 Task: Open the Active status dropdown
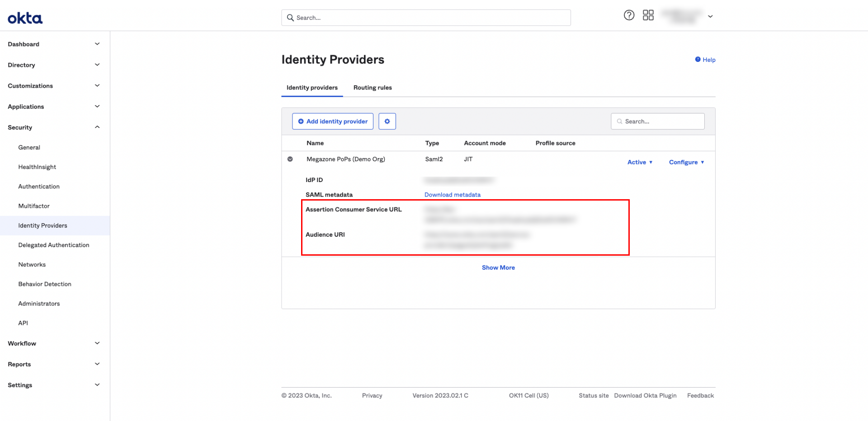(640, 162)
